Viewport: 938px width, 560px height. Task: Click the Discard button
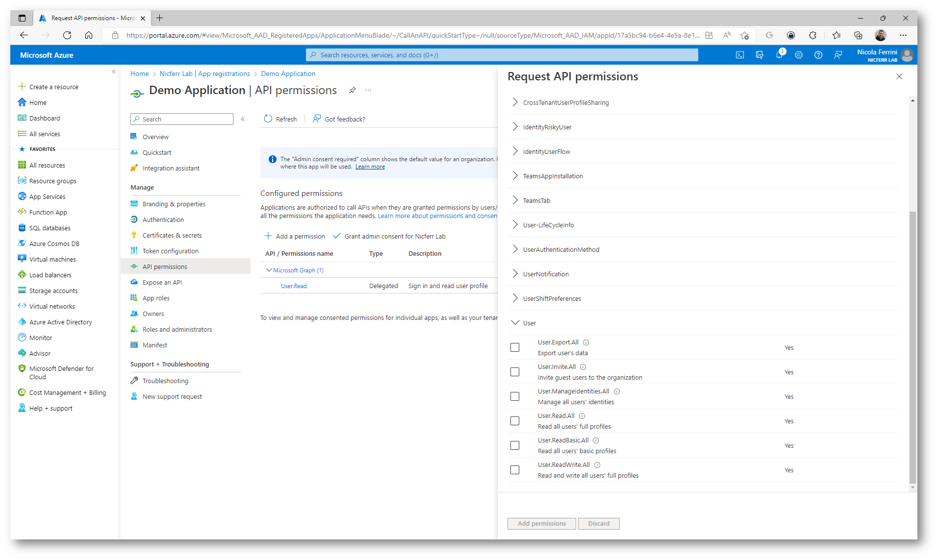(x=598, y=523)
